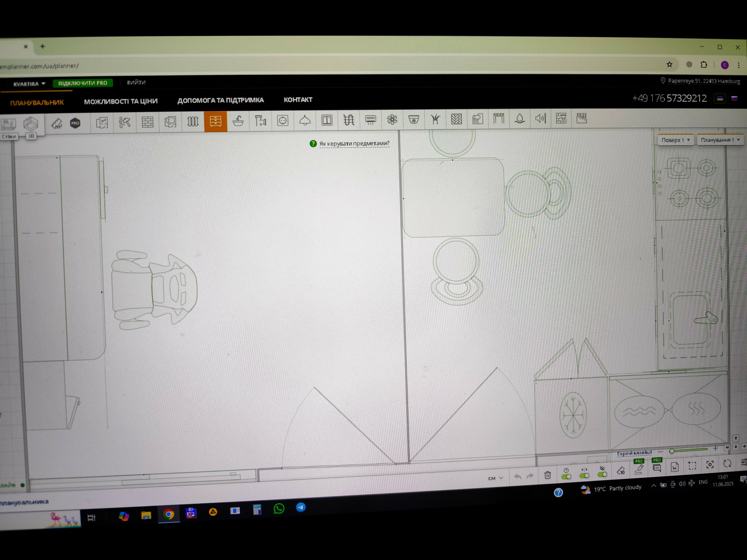Click the zoom slider handle
The image size is (747, 560).
pos(672,451)
